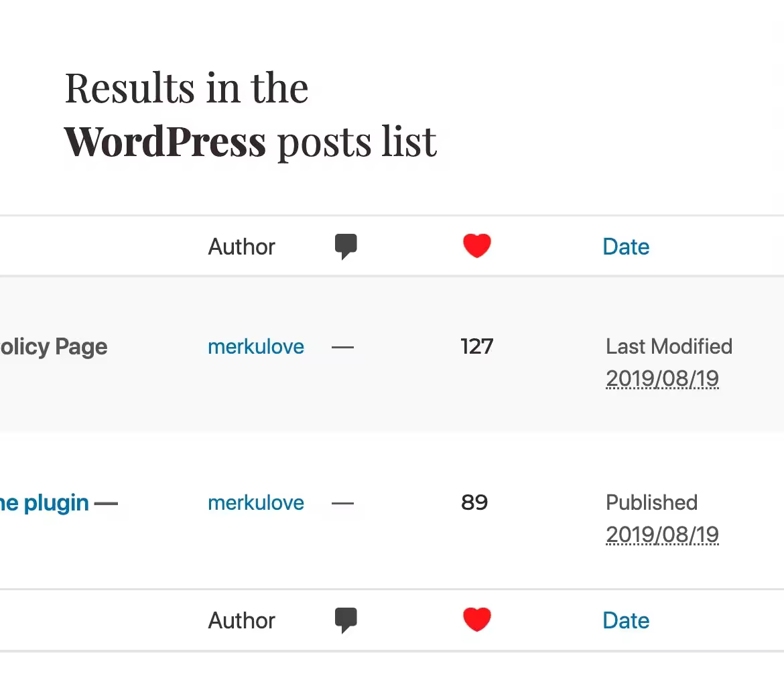Open the Policy Page post title
Viewport: 784px width, 686px height.
[54, 348]
